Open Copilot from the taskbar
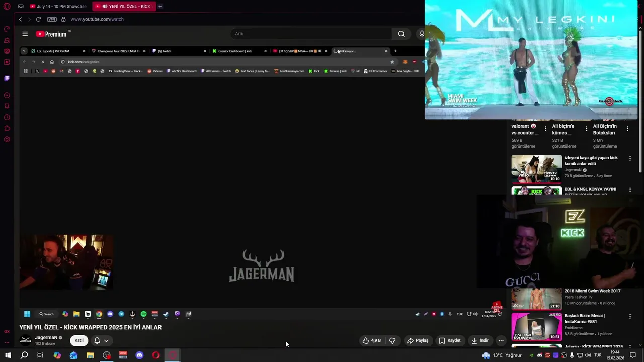 (57, 355)
